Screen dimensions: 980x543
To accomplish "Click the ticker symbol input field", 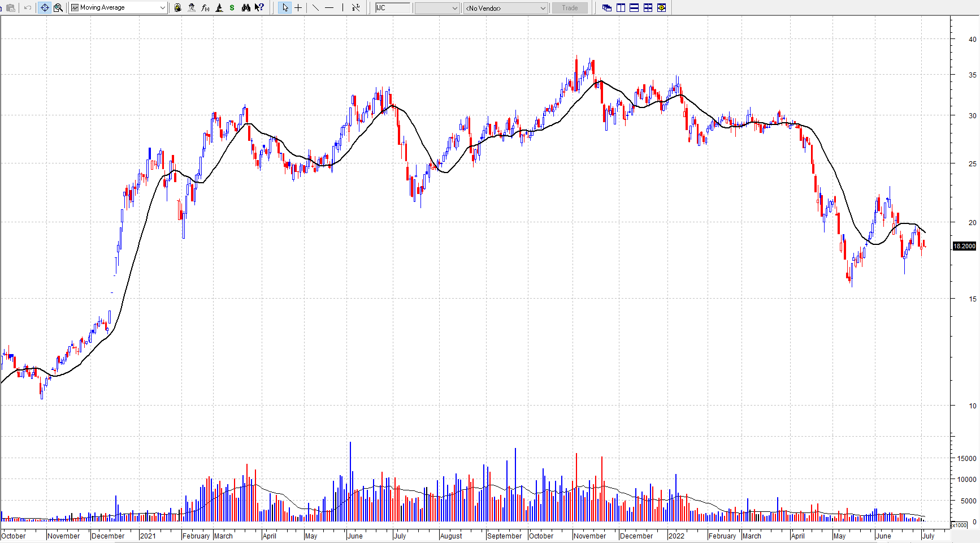I will tap(393, 8).
